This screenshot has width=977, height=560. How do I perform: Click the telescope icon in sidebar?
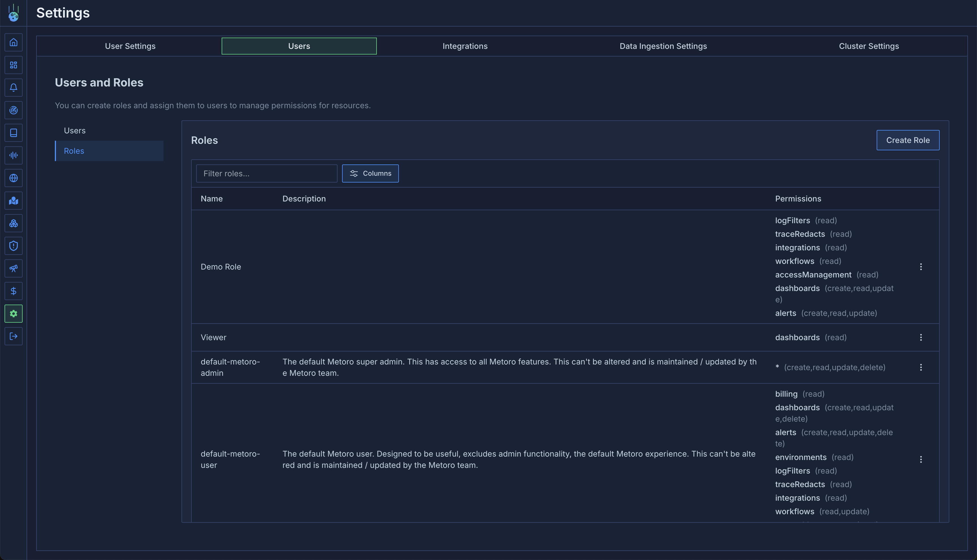pyautogui.click(x=14, y=268)
